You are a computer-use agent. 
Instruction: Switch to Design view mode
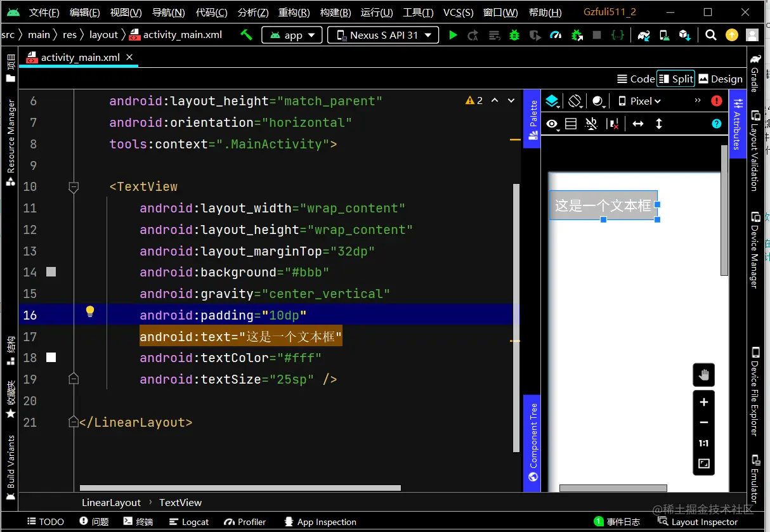720,79
